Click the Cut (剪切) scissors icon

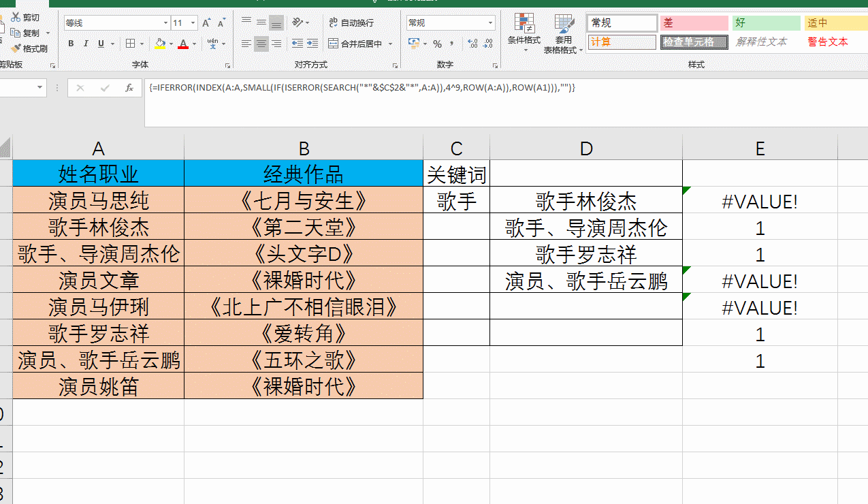16,17
